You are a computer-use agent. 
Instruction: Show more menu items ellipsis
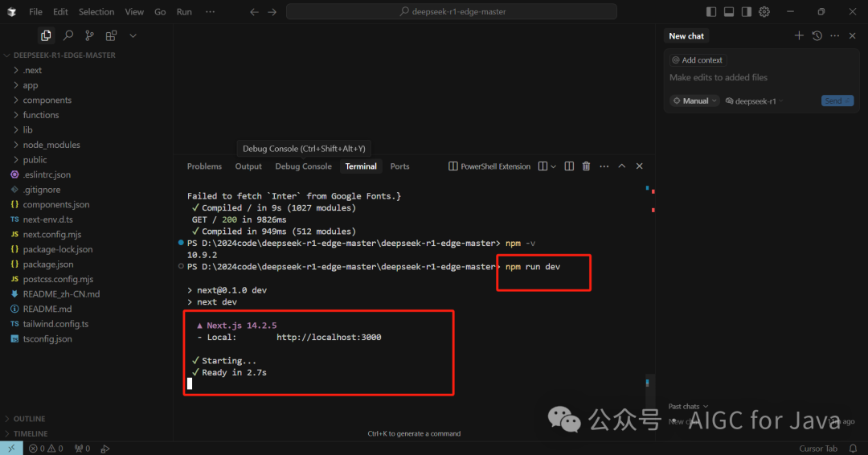pos(211,11)
